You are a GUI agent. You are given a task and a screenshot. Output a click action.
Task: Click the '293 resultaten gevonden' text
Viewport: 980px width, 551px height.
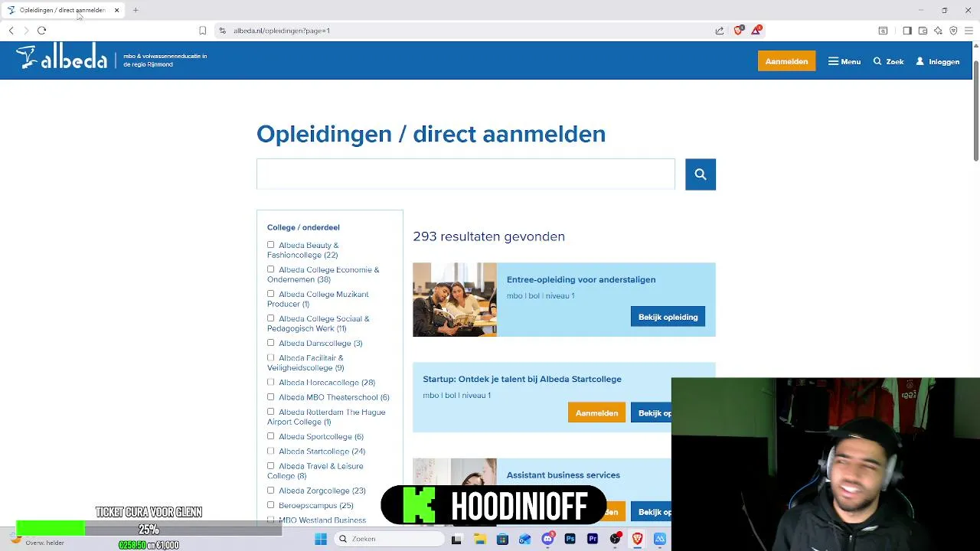pos(488,236)
